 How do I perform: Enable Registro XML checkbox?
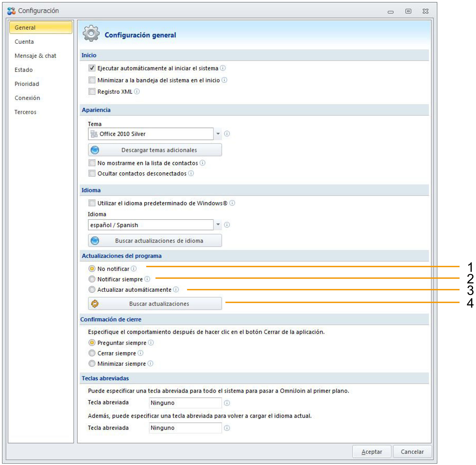[x=92, y=91]
